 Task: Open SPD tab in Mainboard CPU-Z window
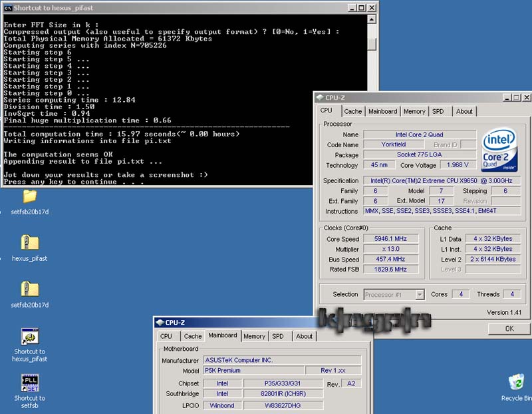(278, 336)
